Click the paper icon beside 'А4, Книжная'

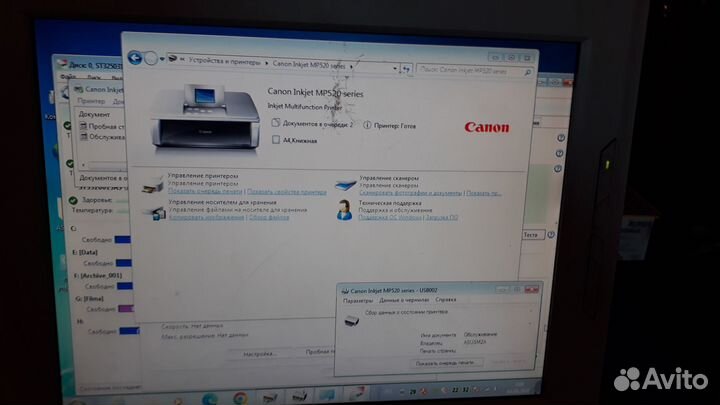[x=276, y=140]
